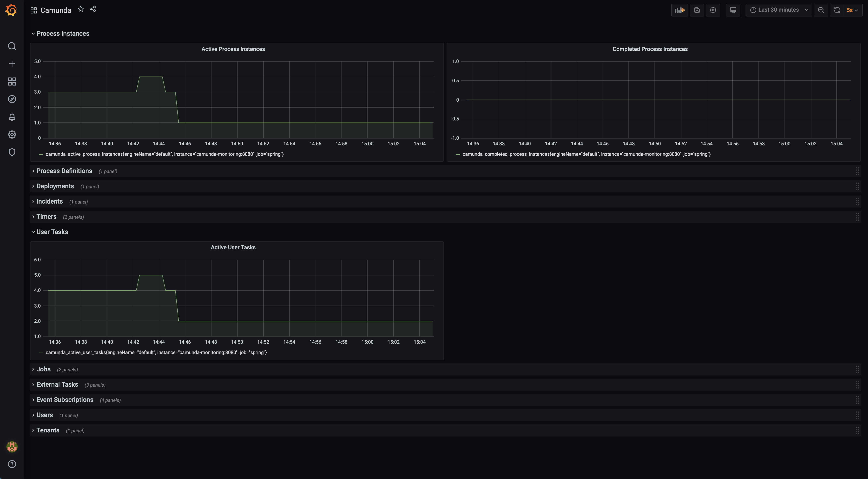Viewport: 868px width, 479px height.
Task: Click the Grafana logo home icon
Action: [11, 10]
